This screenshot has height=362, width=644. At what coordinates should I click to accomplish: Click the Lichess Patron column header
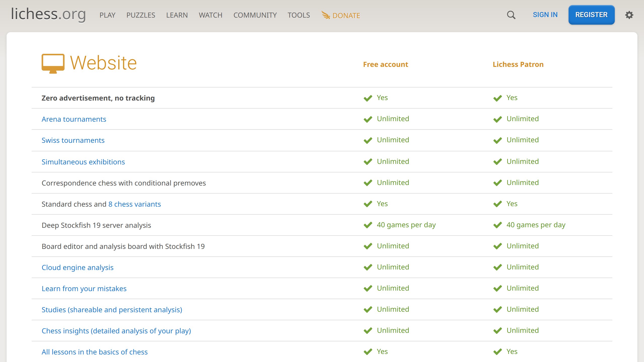click(x=518, y=64)
